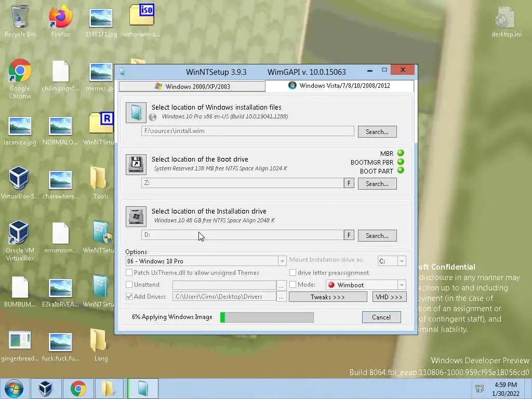Browse for Drivers folder with ellipsis button

281,297
